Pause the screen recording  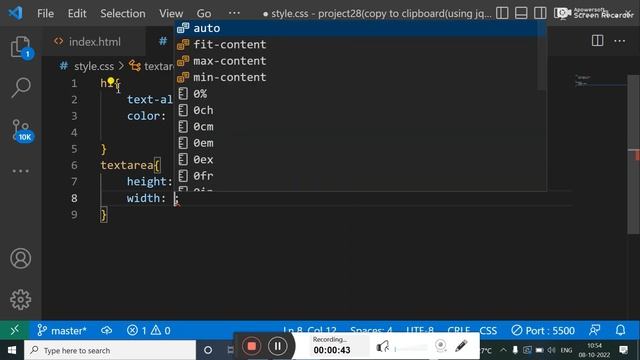(278, 346)
